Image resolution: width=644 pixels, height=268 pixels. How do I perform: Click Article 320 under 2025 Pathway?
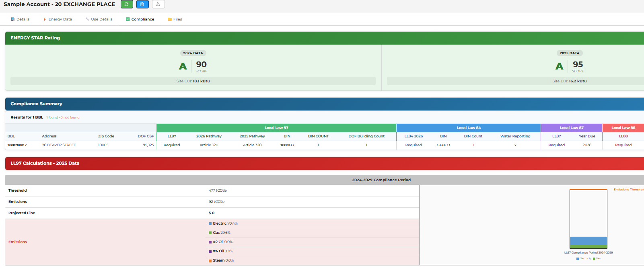[x=252, y=145]
